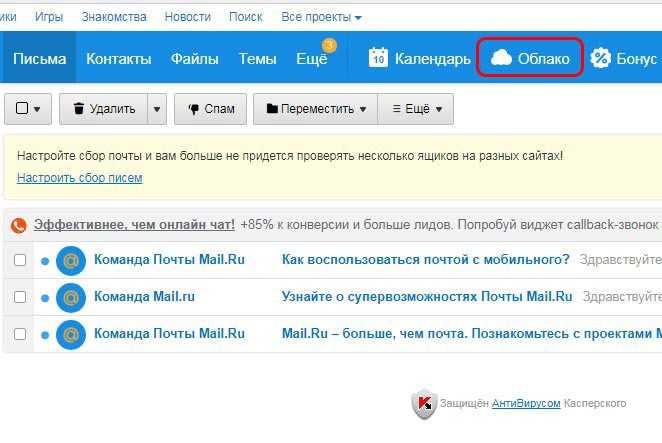Toggle unread dot on the Команда Mail.ru email

[x=45, y=298]
